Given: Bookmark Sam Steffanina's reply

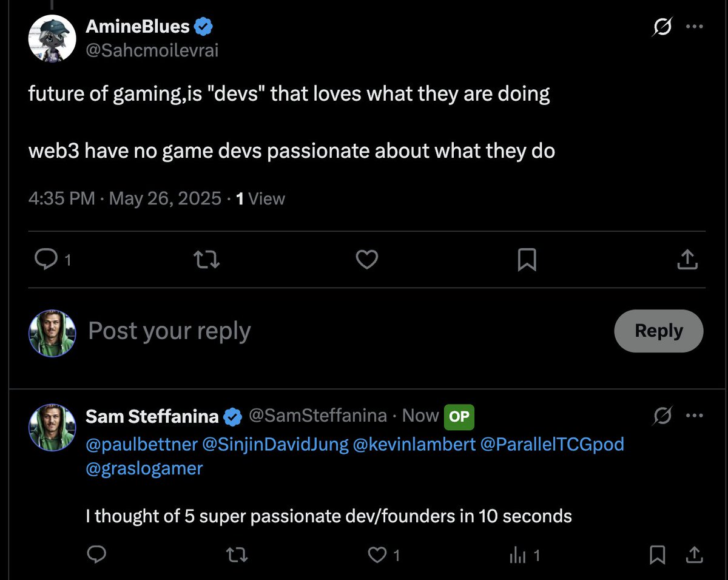Looking at the screenshot, I should click(x=656, y=555).
